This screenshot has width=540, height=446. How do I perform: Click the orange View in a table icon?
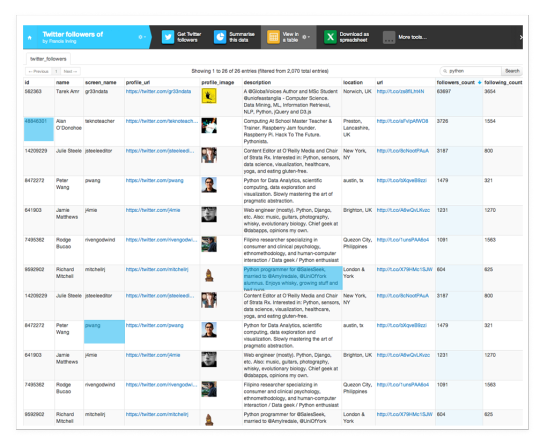pyautogui.click(x=273, y=37)
